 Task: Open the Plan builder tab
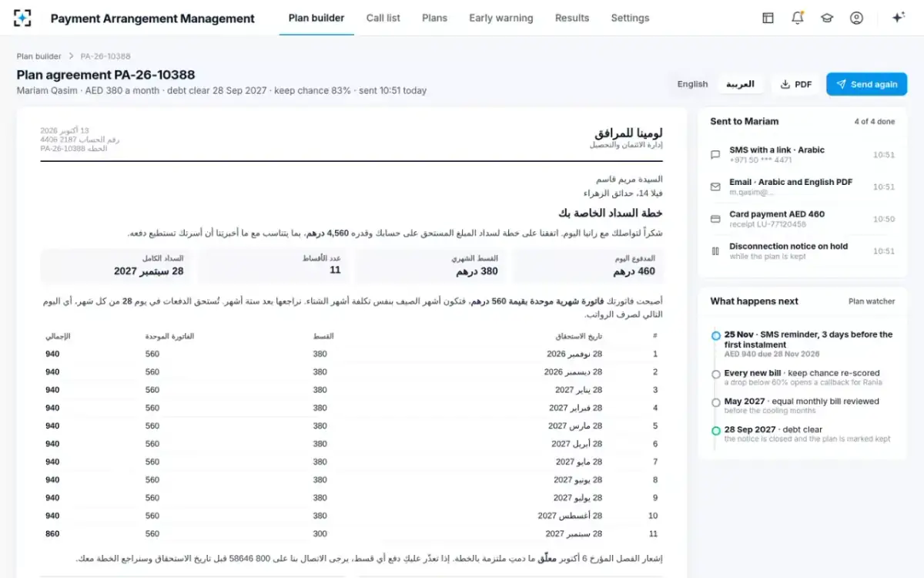[x=316, y=18]
